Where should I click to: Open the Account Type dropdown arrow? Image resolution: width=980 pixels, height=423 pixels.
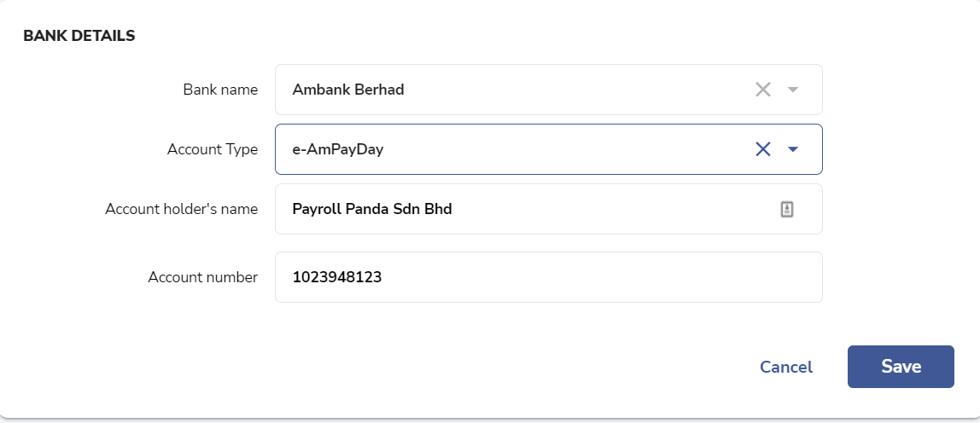(793, 149)
